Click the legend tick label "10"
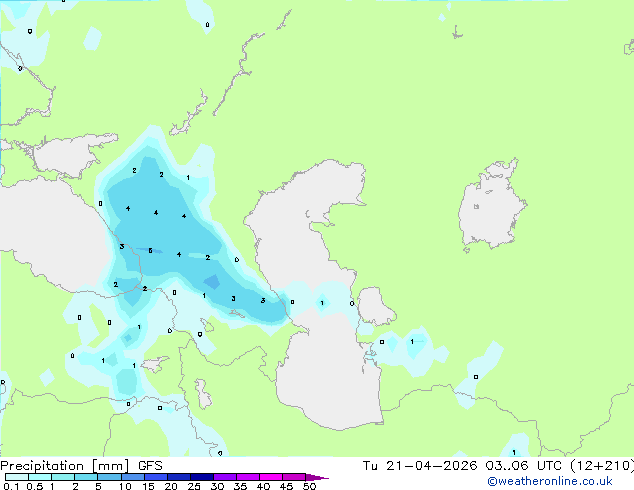Image resolution: width=634 pixels, height=490 pixels. coord(125,486)
